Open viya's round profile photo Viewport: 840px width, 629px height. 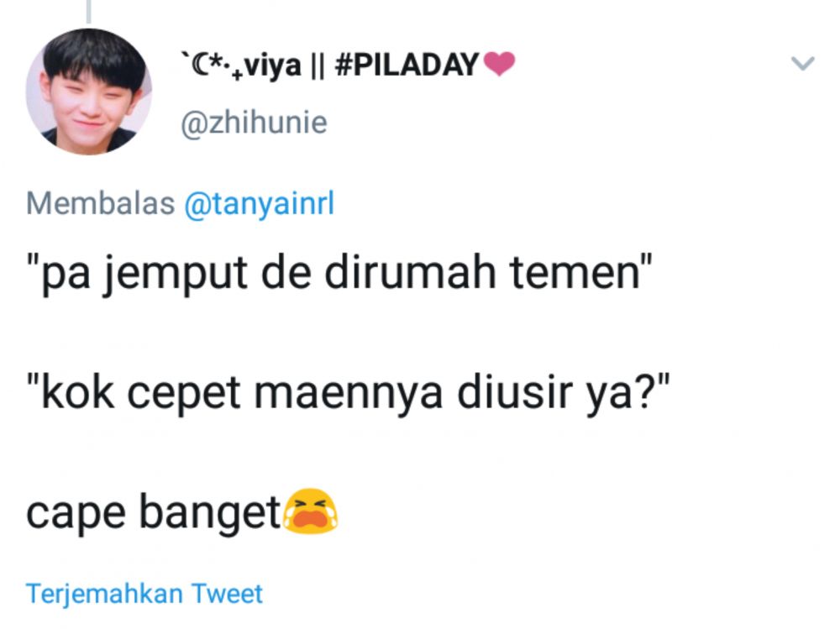pyautogui.click(x=89, y=92)
